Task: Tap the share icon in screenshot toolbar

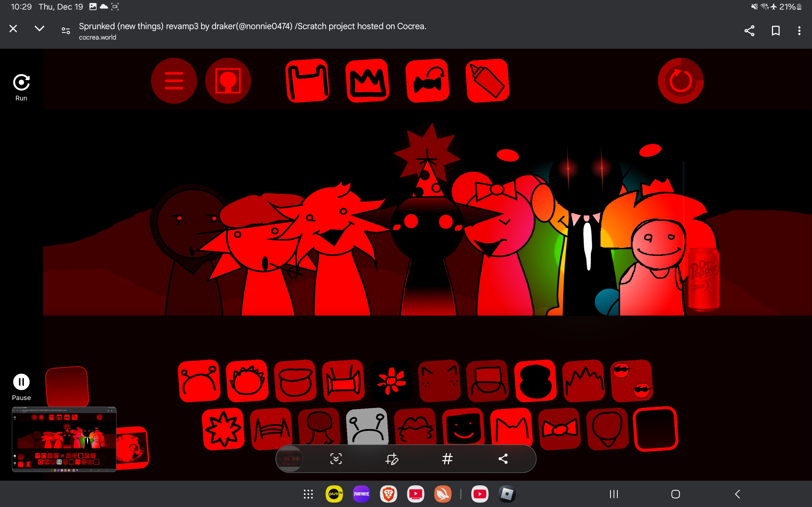Action: coord(503,459)
